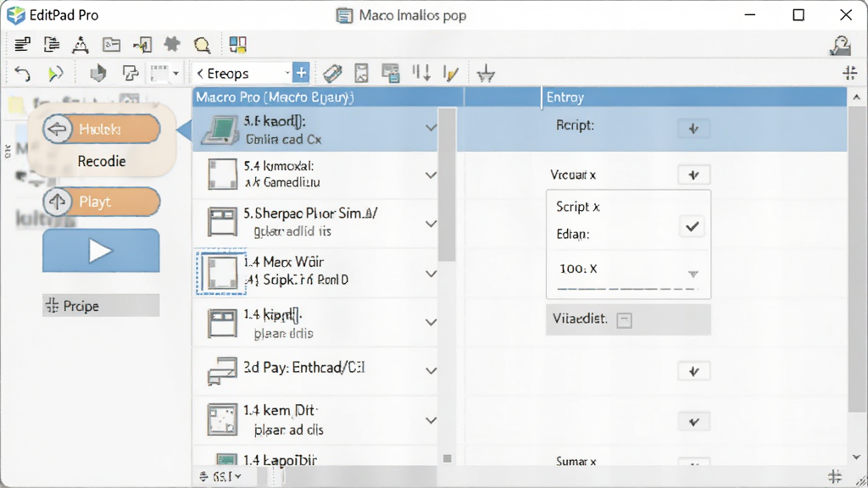Viewport: 868px width, 488px height.
Task: Open the dotted selection rectangle dropdown arrow
Action: 175,73
